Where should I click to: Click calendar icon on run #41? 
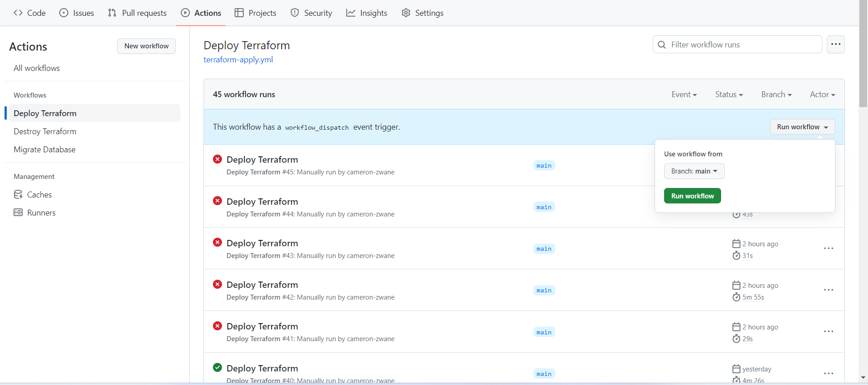[x=736, y=327]
